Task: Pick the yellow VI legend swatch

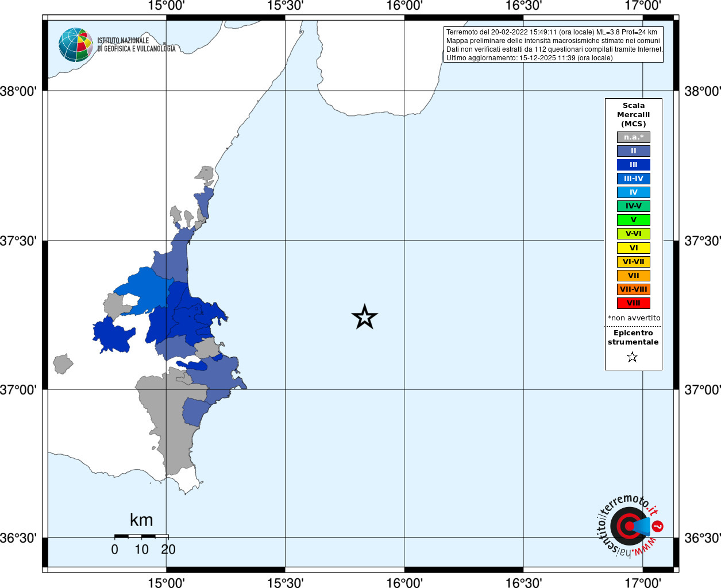Action: click(x=633, y=248)
